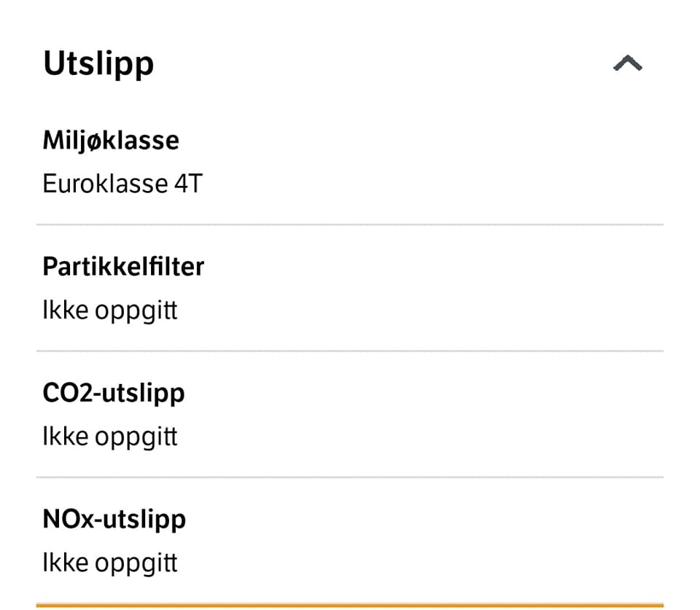The height and width of the screenshot is (610, 700).
Task: Click the NOx part of the NOx-utslipp label
Action: coord(67,519)
